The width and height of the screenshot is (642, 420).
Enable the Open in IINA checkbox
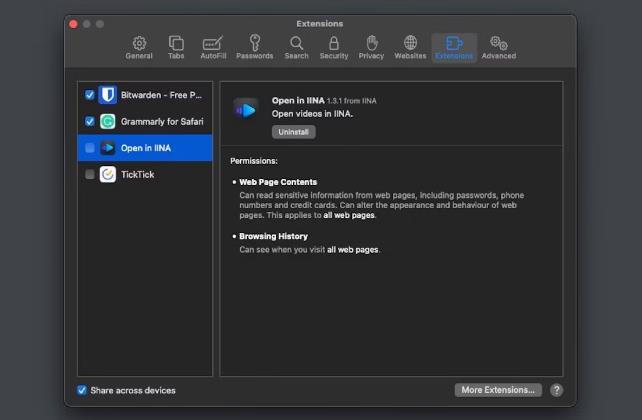90,148
